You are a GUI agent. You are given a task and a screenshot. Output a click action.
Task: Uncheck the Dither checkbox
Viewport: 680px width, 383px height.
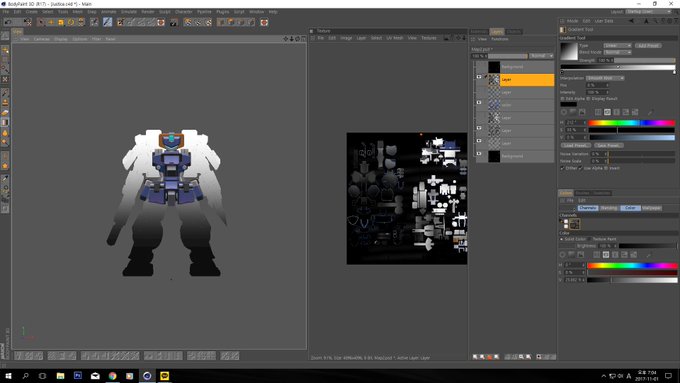[562, 168]
